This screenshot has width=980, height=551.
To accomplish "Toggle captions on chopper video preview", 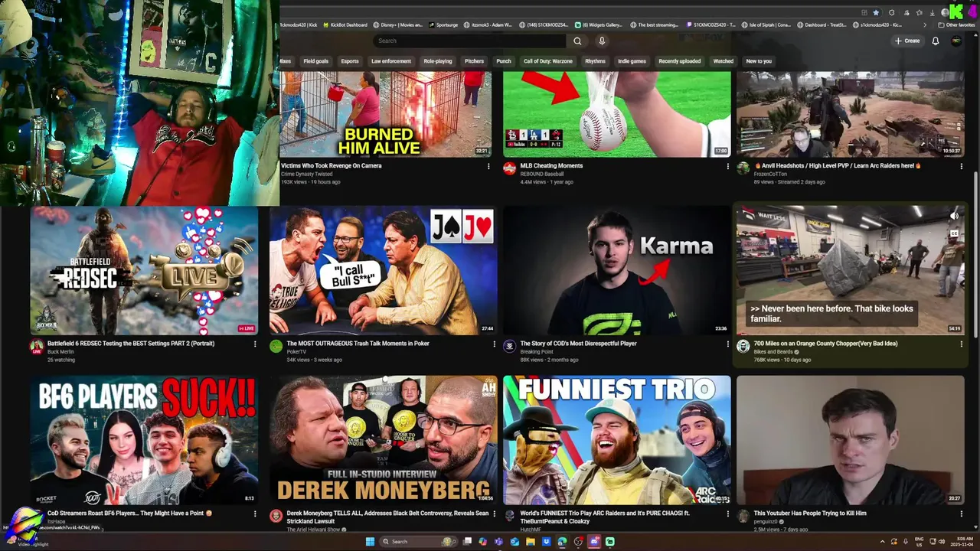I will pyautogui.click(x=954, y=233).
